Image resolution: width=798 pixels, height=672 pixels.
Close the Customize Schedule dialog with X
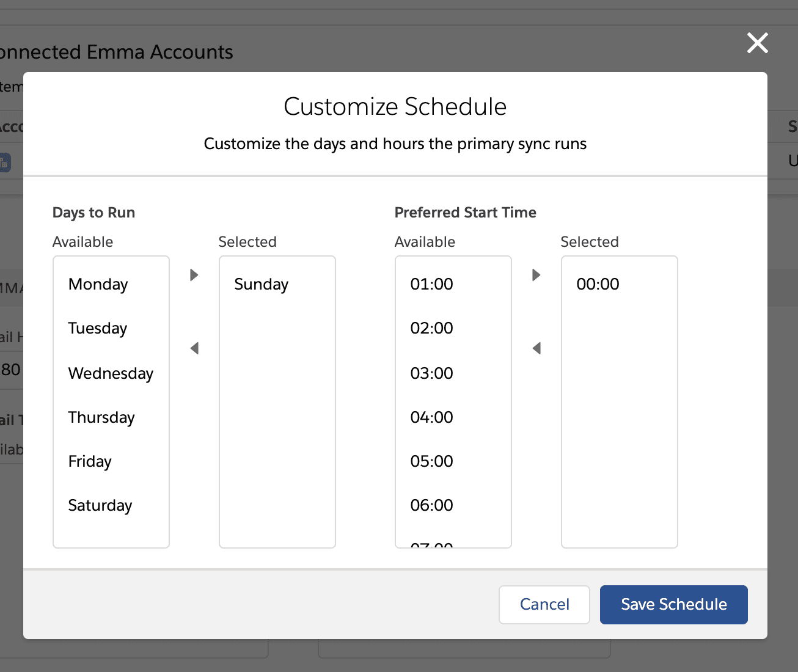tap(757, 43)
